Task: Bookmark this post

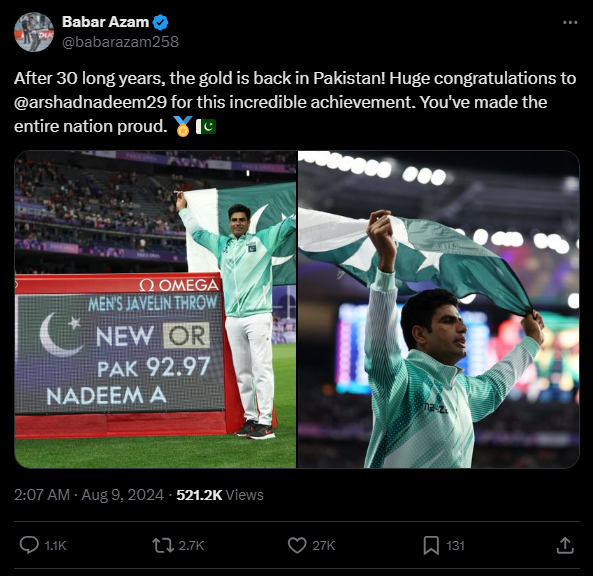Action: point(431,545)
